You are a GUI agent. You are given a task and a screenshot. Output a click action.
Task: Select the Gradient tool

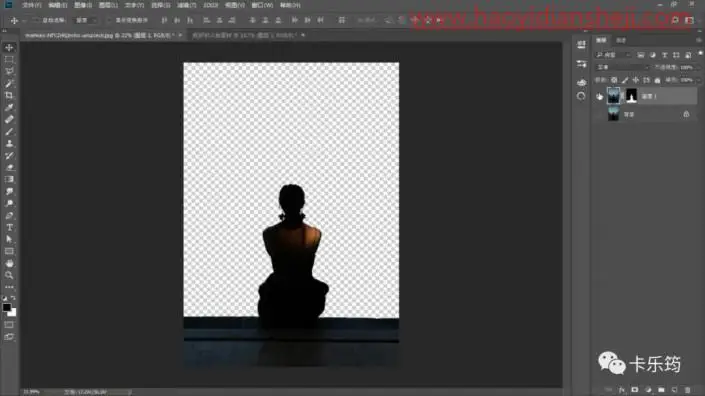click(x=9, y=179)
